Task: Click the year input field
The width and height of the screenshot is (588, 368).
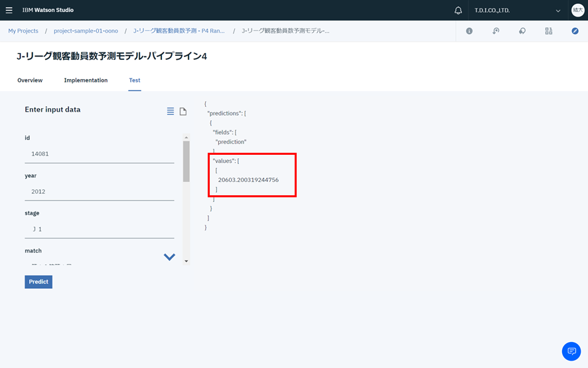Action: (100, 191)
